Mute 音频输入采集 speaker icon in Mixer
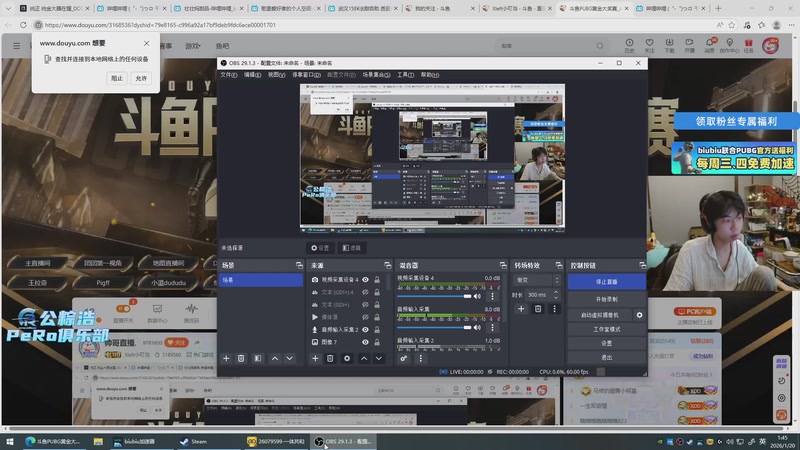 pyautogui.click(x=477, y=328)
